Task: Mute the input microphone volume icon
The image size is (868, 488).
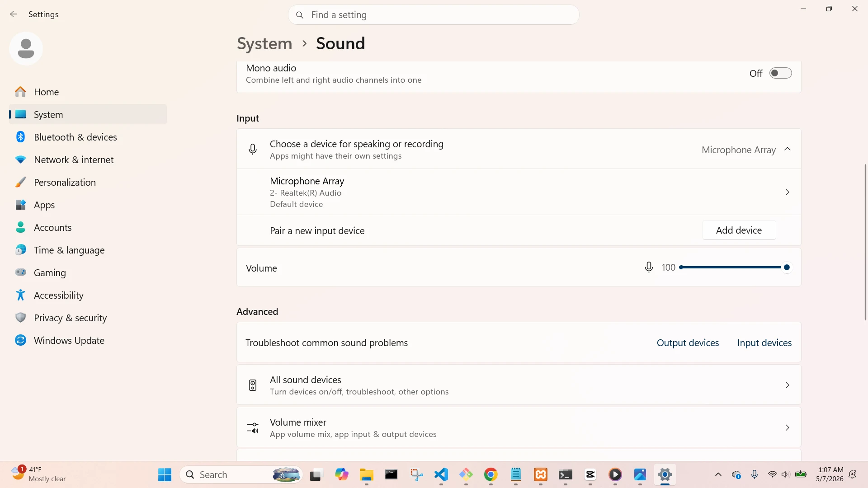Action: [x=649, y=267]
